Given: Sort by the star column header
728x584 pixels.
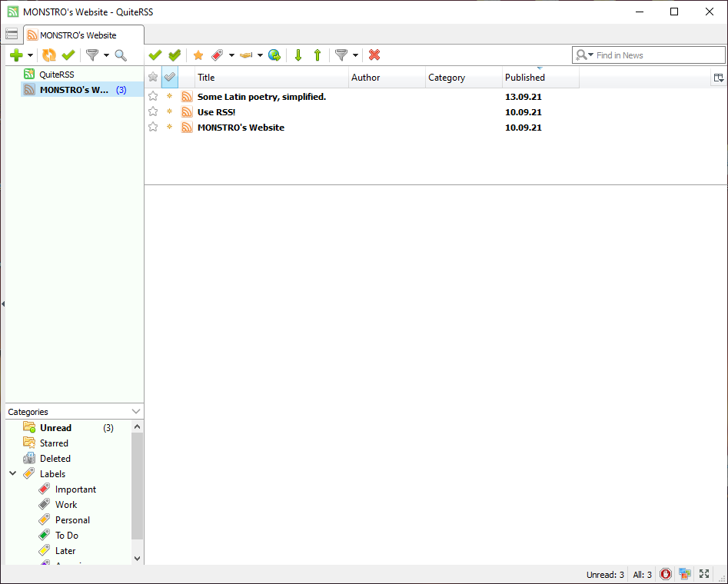Looking at the screenshot, I should [x=153, y=77].
